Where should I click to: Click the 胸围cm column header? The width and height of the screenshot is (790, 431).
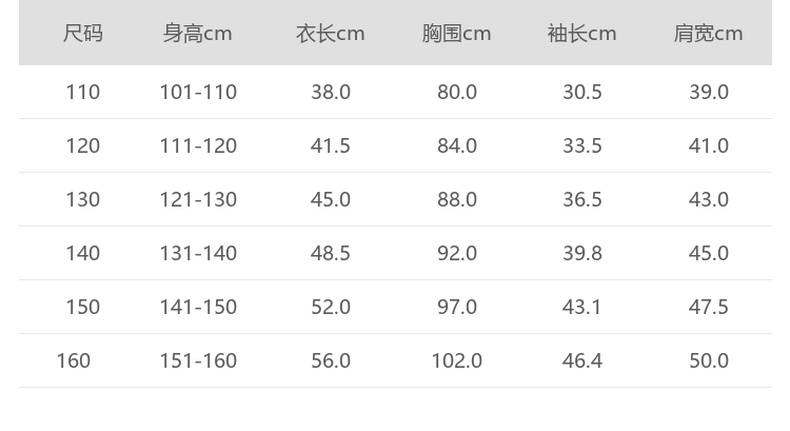pyautogui.click(x=456, y=33)
